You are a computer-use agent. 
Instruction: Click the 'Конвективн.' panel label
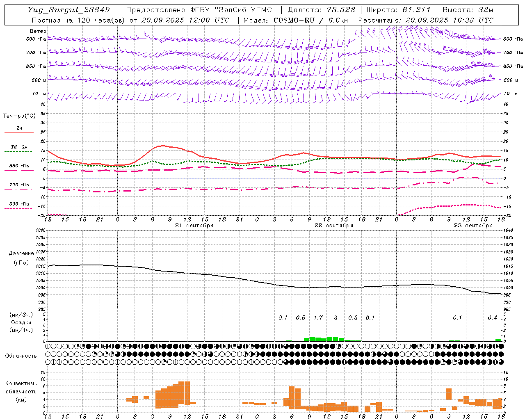tap(21, 383)
